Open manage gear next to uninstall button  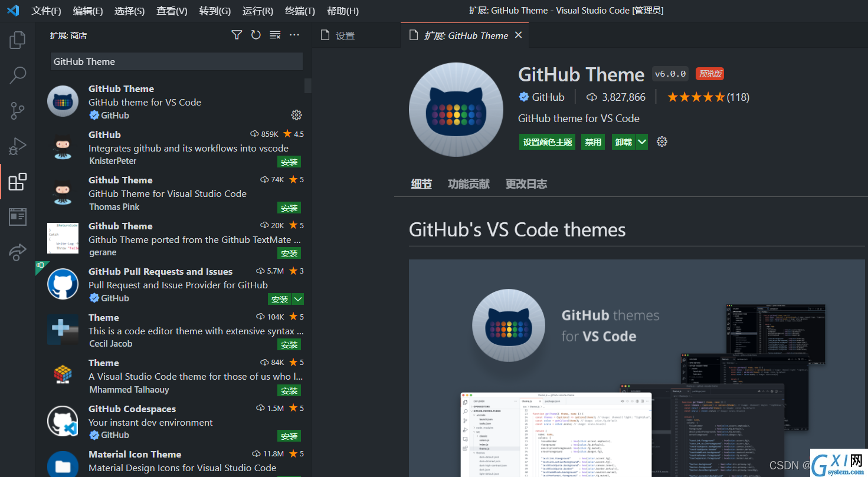pos(662,142)
